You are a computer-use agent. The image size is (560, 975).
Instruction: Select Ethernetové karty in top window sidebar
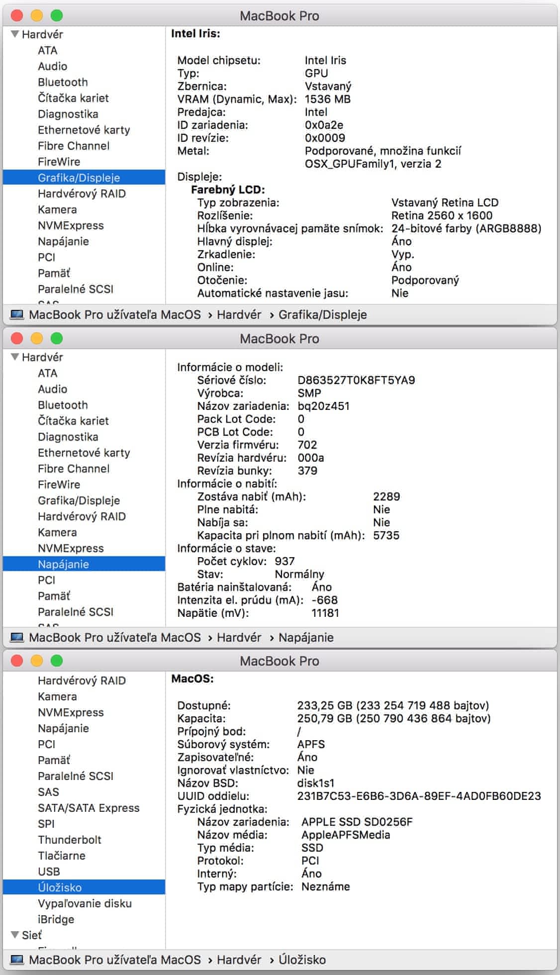point(84,130)
